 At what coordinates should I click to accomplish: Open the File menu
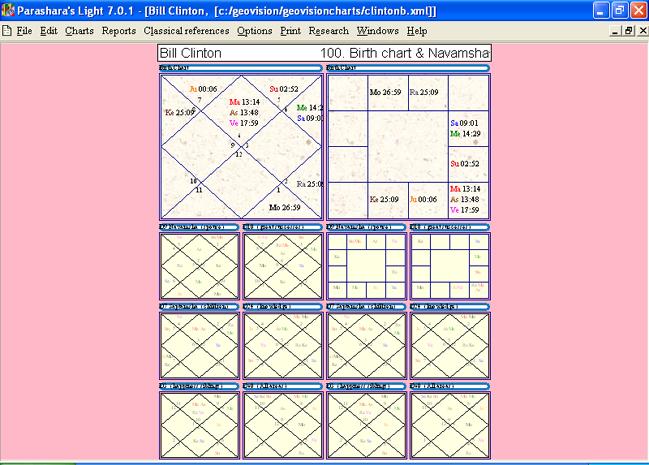24,31
